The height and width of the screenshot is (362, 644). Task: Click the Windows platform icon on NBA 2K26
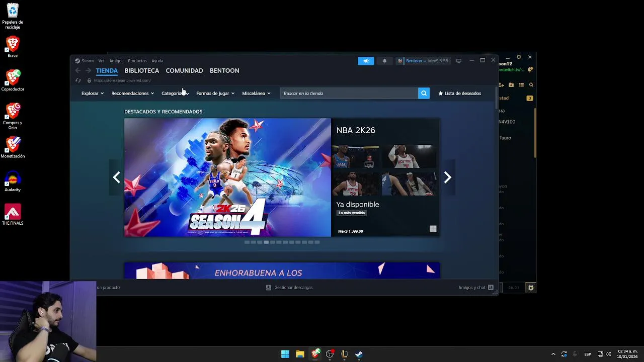coord(433,229)
